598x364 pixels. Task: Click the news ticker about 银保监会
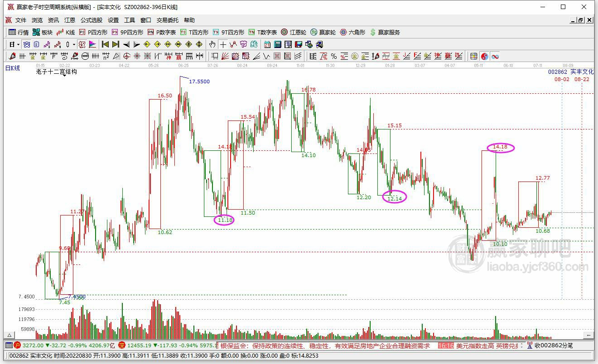click(x=325, y=345)
